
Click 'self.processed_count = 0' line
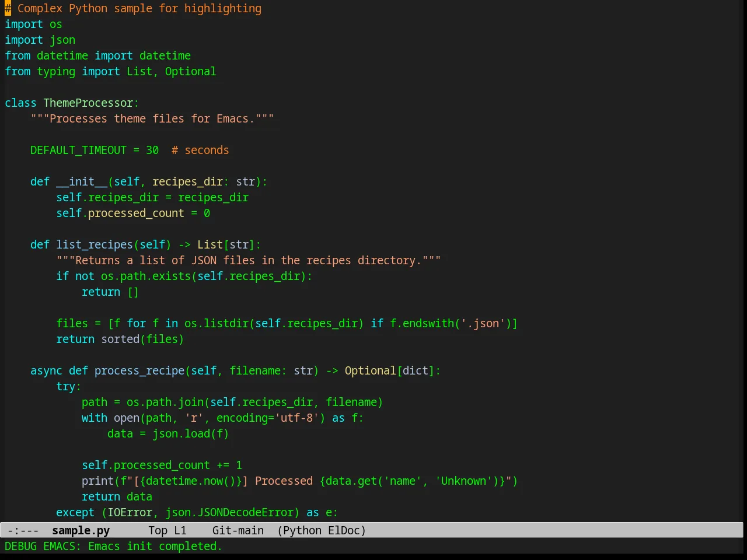133,213
